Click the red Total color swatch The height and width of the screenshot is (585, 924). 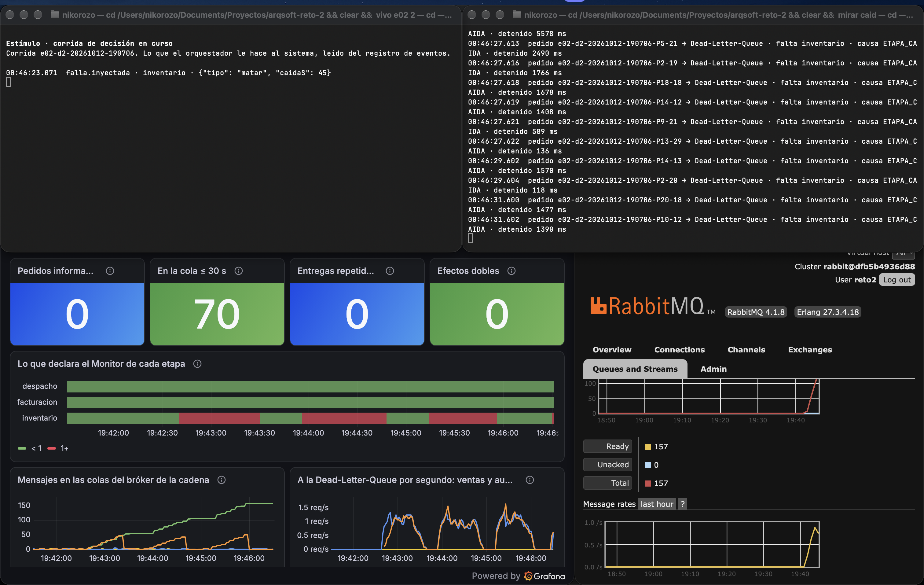(648, 484)
